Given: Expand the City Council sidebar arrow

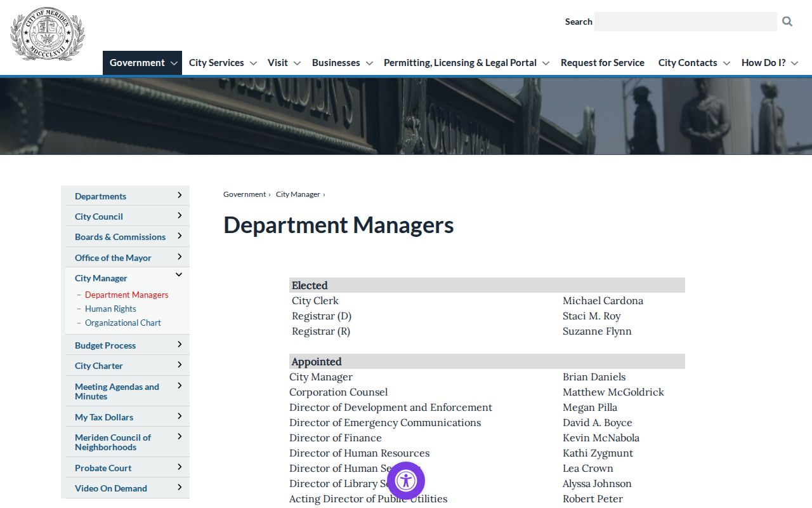Looking at the screenshot, I should (180, 215).
